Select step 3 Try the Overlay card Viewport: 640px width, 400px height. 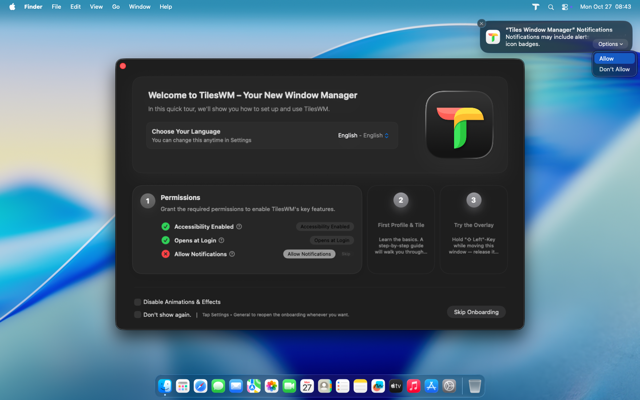coord(473,229)
